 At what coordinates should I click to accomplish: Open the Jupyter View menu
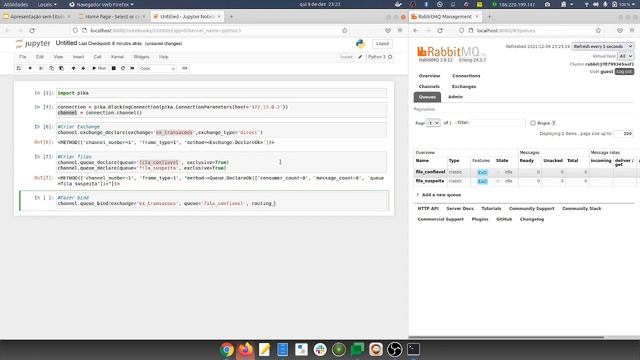coord(58,57)
